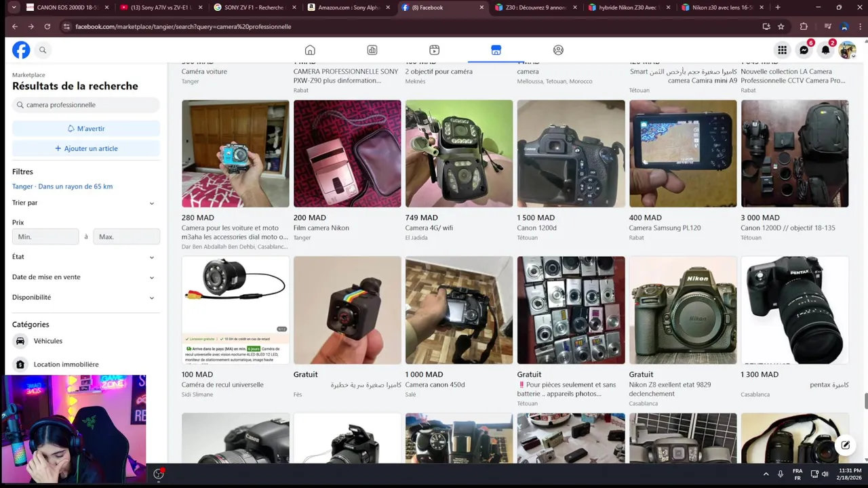Go back with browser back arrow
Screen dimensions: 868x488
15,26
